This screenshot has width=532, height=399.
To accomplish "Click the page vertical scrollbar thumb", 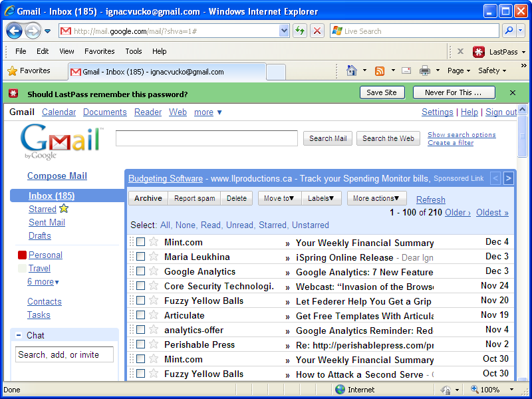I will coord(523,136).
